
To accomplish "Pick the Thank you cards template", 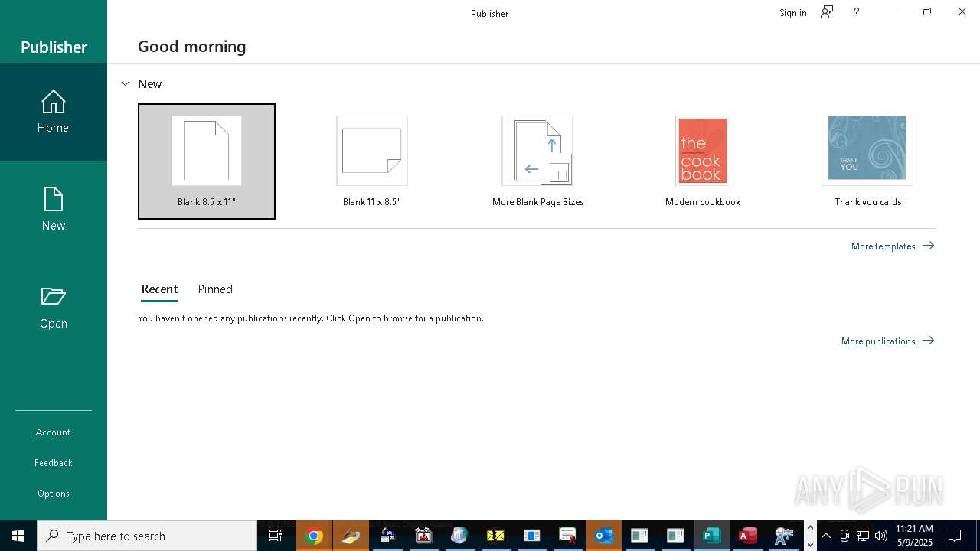I will pos(867,161).
